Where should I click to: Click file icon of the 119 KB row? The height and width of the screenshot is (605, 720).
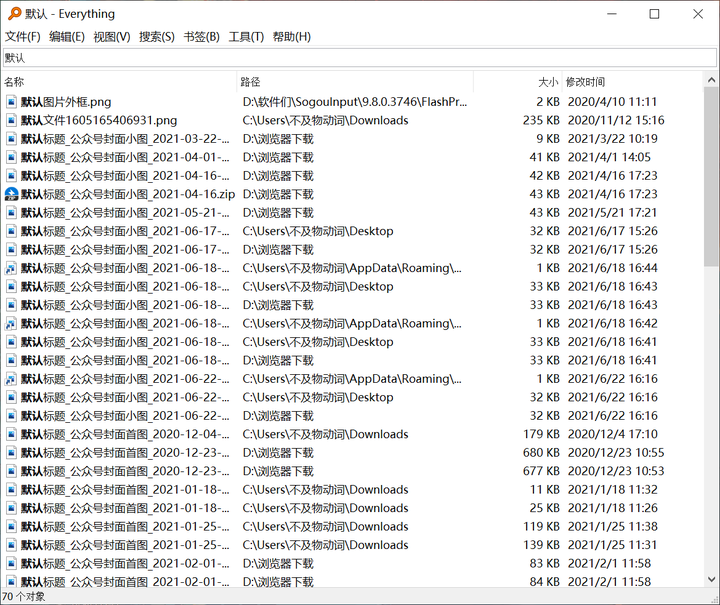pos(11,527)
